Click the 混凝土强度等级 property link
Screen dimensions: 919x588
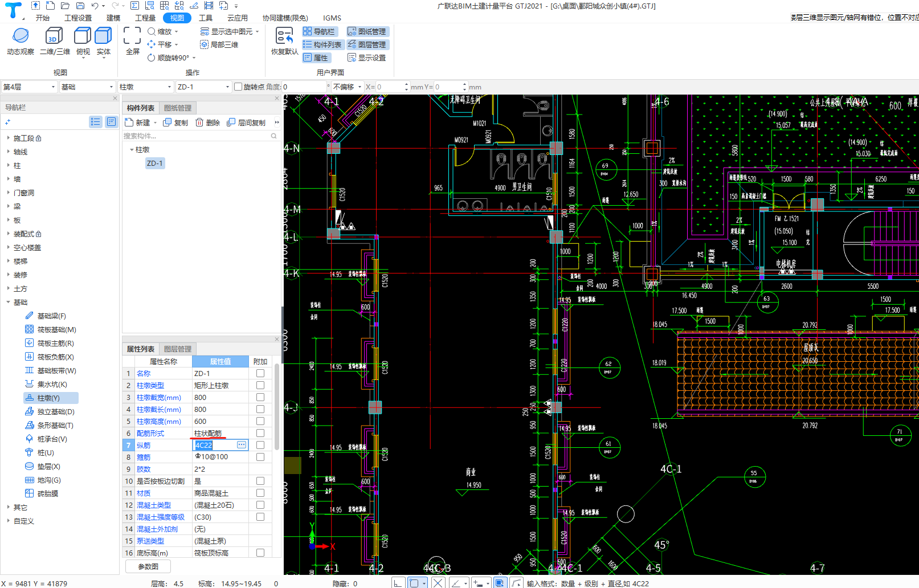161,517
